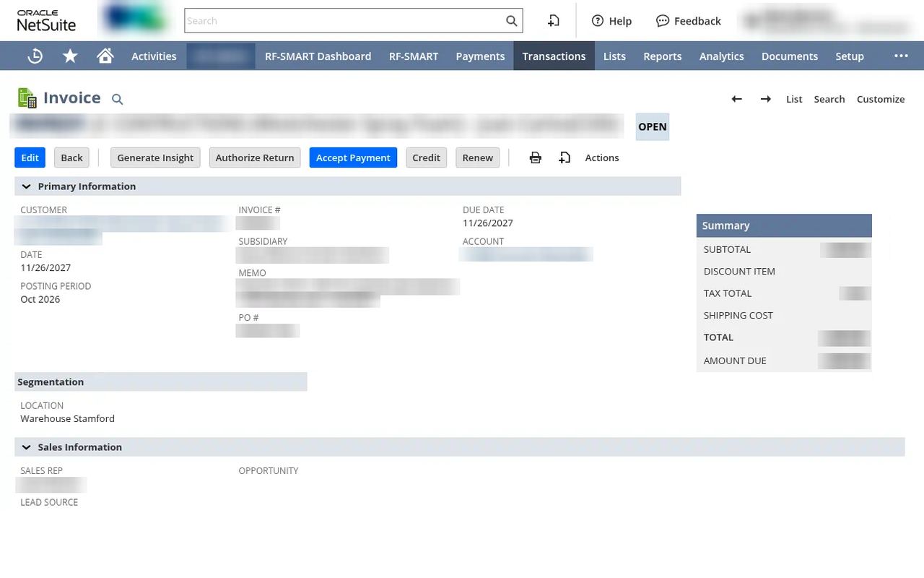Click the Credit button

(427, 158)
